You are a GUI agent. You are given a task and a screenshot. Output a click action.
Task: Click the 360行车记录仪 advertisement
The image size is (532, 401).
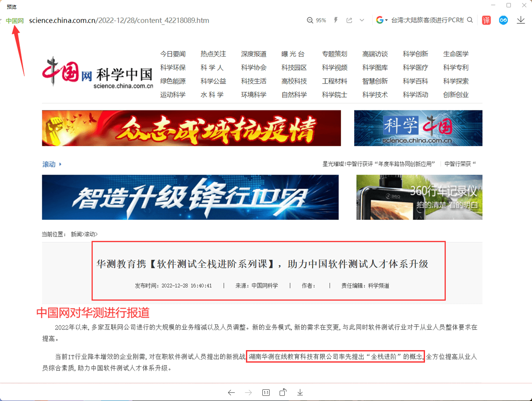point(419,197)
